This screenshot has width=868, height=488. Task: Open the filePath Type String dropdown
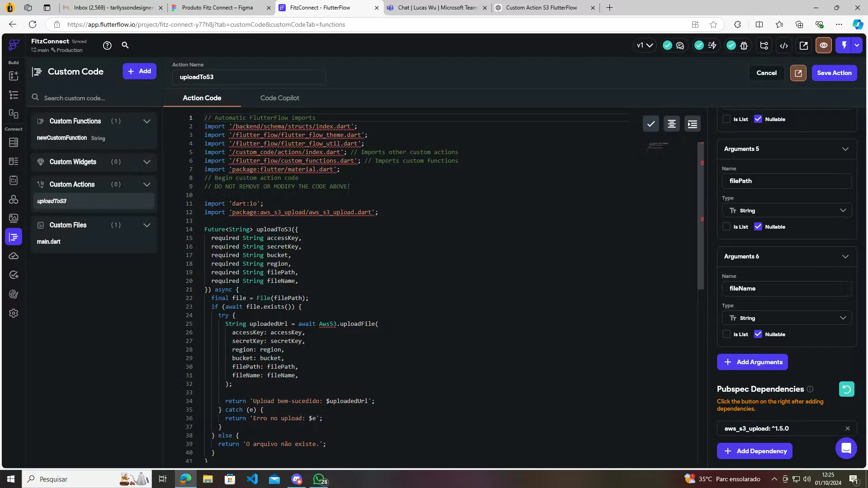point(787,211)
